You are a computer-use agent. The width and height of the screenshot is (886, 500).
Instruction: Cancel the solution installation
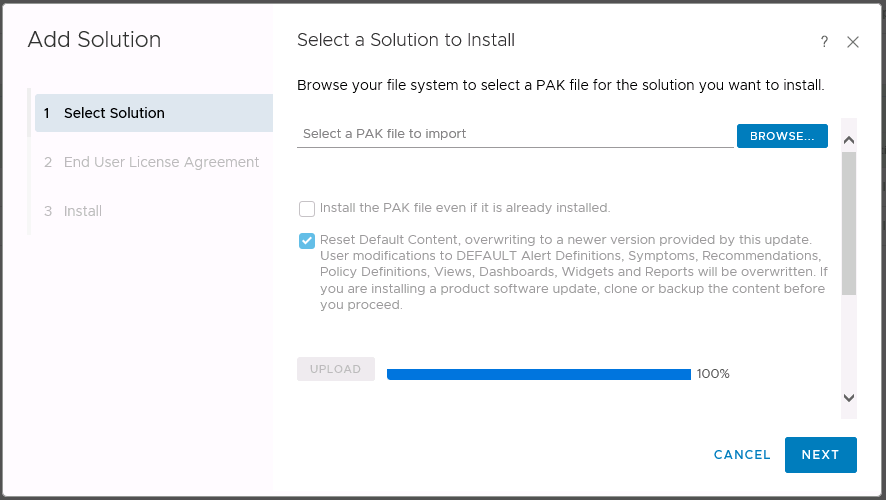742,455
